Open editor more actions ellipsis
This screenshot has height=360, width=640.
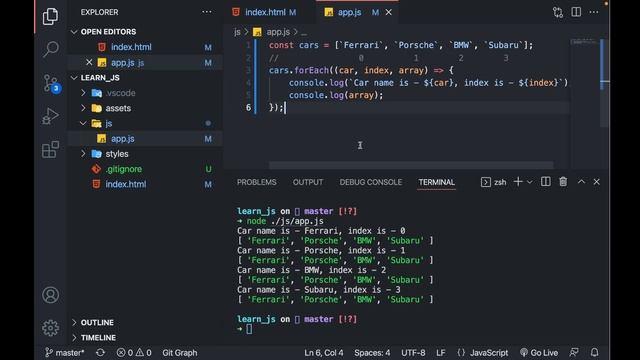(x=594, y=12)
